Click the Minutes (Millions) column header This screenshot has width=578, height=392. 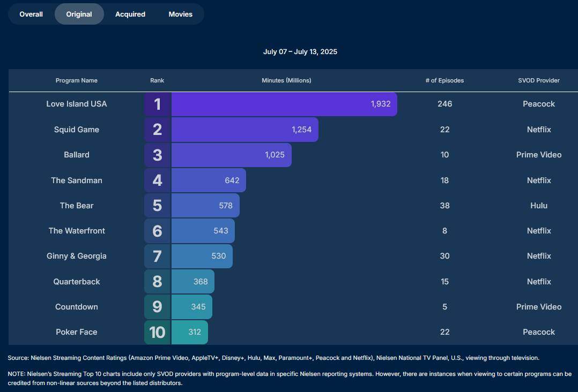(x=286, y=80)
